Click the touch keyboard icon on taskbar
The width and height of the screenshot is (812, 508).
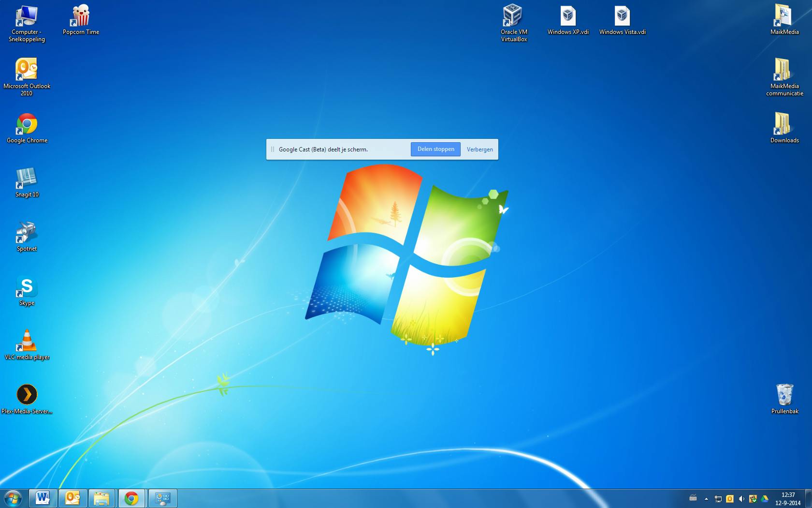pos(693,498)
